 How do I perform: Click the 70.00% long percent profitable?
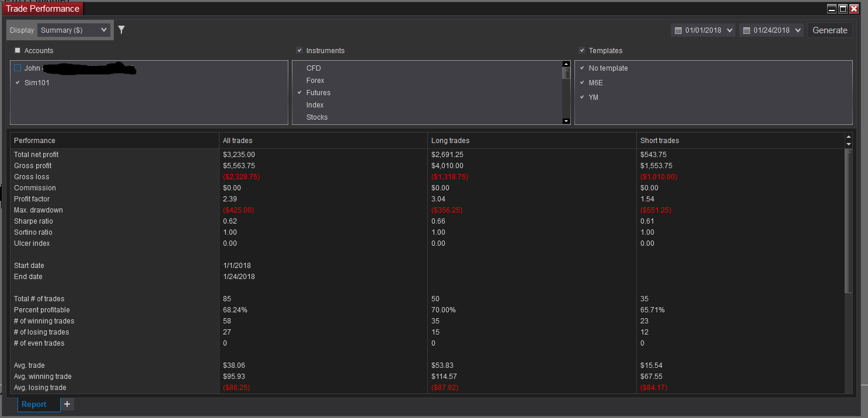tap(444, 310)
